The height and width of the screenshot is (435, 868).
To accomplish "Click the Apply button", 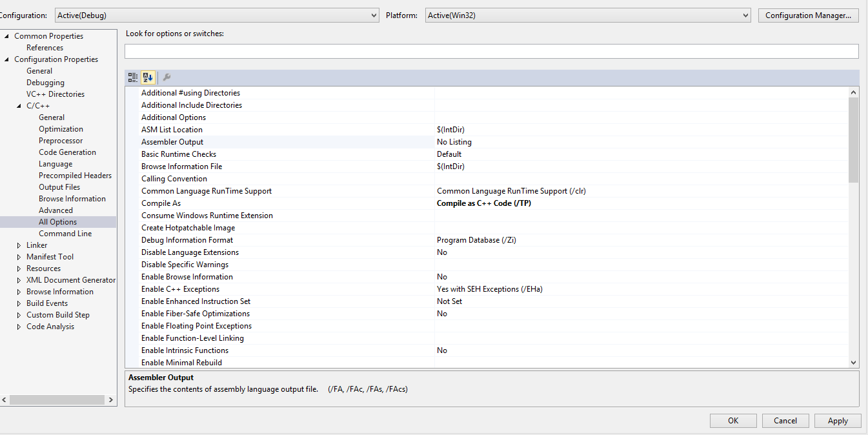I will 838,420.
